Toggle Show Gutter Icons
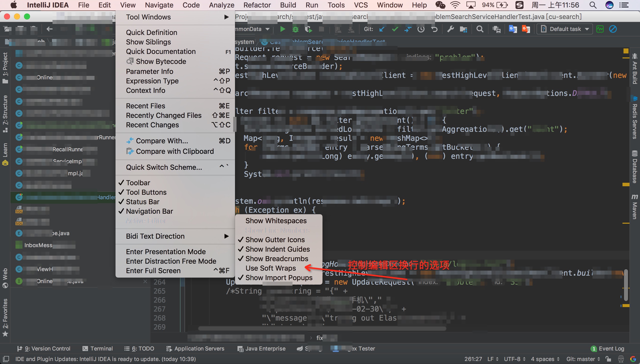640x364 pixels. pos(278,240)
